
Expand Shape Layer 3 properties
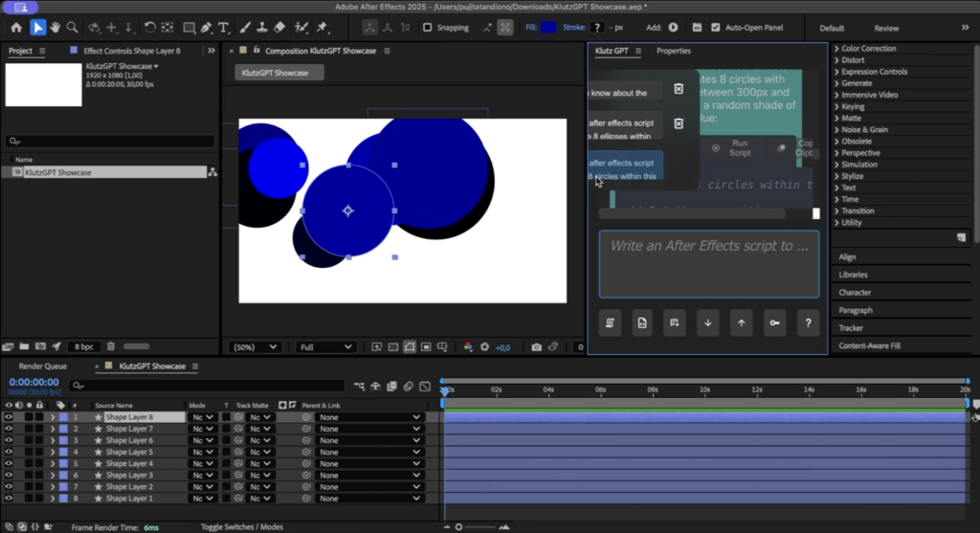click(53, 476)
